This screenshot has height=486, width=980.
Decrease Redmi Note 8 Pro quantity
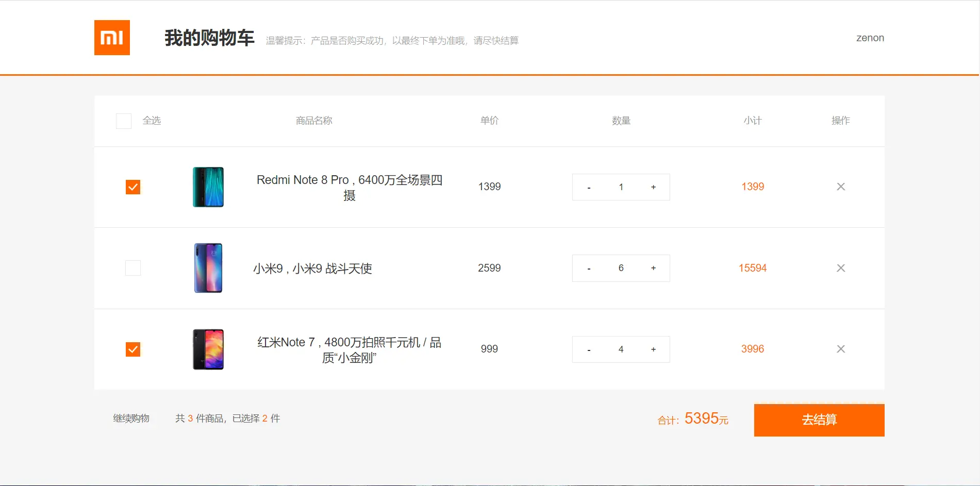point(589,187)
